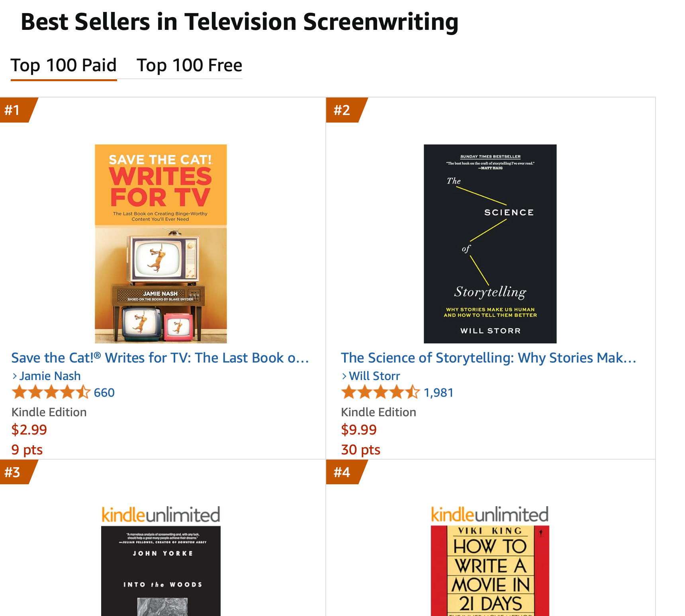Open How to Write a Movie in 21 Days cover
This screenshot has width=685, height=616.
tap(490, 571)
